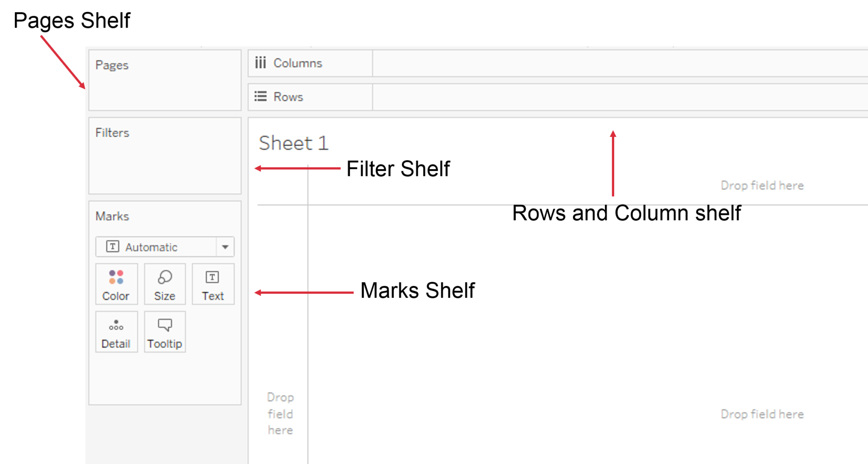The width and height of the screenshot is (868, 464).
Task: Click the Rows shelf icon
Action: tap(259, 97)
